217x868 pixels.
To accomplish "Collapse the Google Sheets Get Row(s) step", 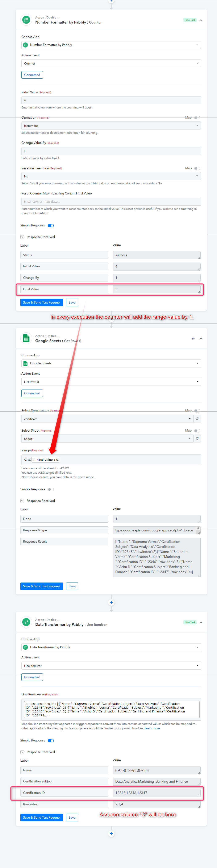I will pos(201,339).
